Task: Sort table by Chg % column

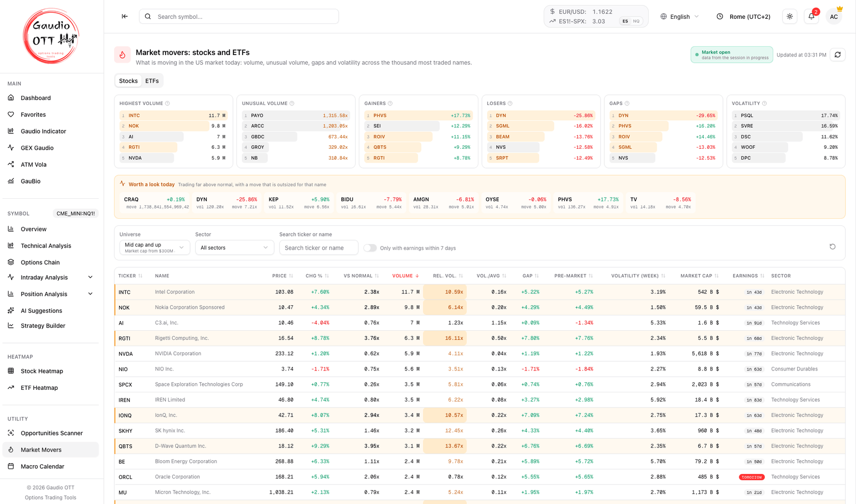Action: [317, 276]
